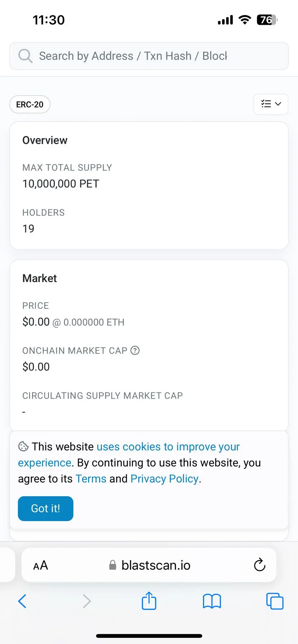This screenshot has width=298, height=644.
Task: Open the Privacy Policy link
Action: tap(164, 479)
